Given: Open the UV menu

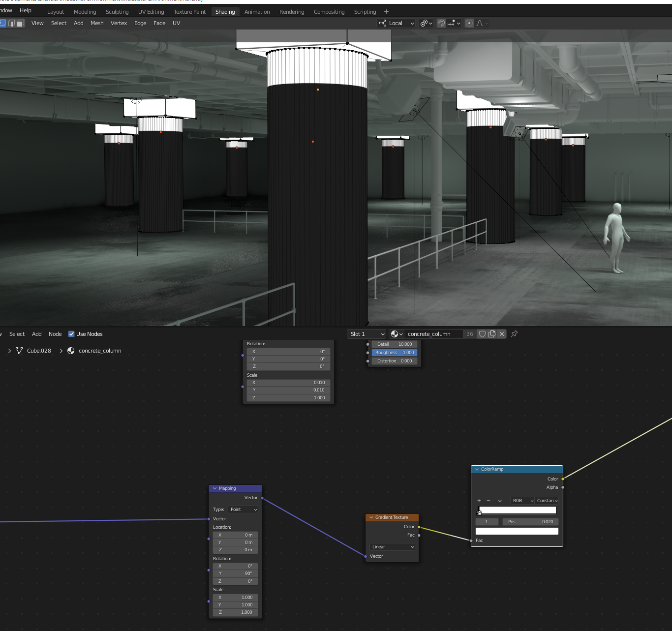Looking at the screenshot, I should pos(177,23).
